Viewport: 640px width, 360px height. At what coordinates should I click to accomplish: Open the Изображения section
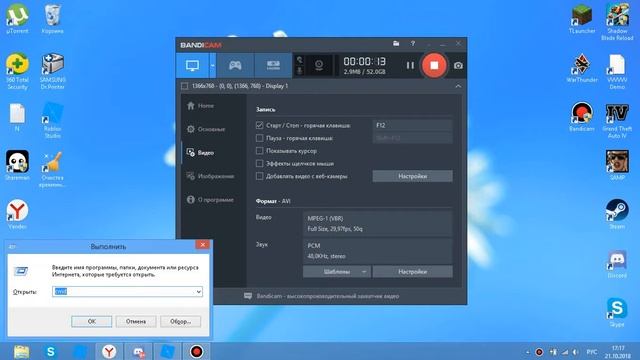(210, 176)
